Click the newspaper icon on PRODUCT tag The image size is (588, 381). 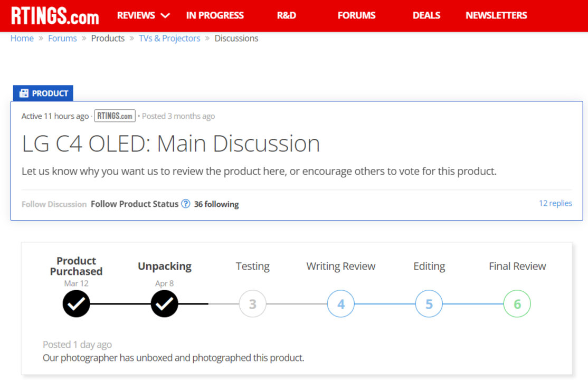[x=24, y=93]
